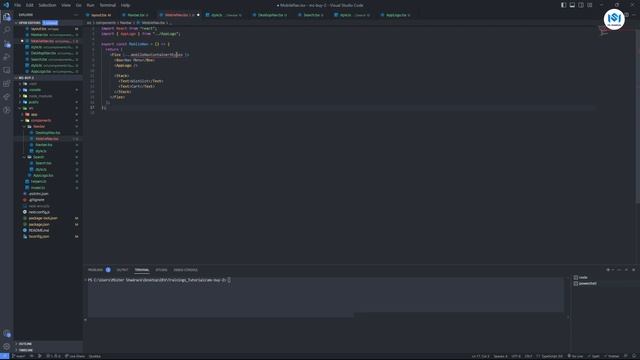
Task: Open the Selection menu
Action: point(47,5)
